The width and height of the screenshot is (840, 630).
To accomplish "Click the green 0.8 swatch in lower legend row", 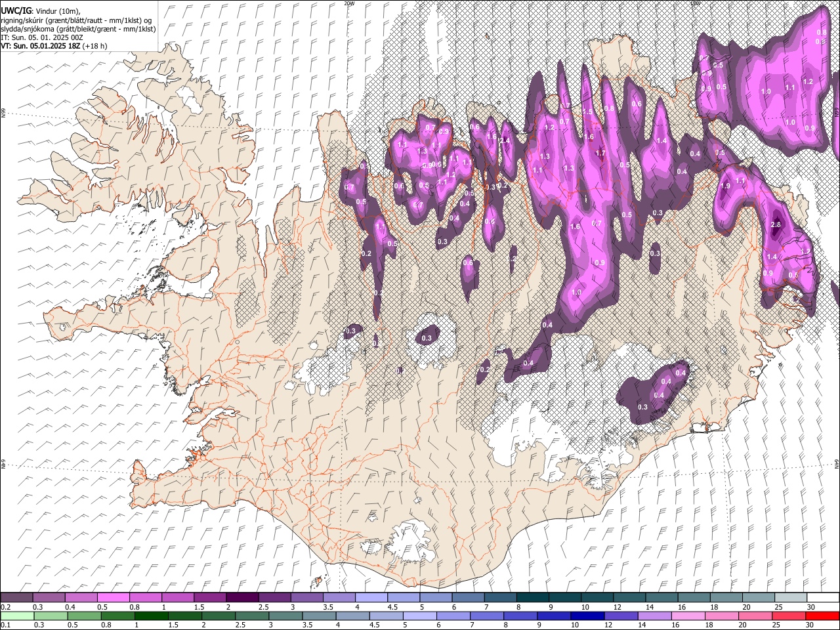I will tap(117, 616).
